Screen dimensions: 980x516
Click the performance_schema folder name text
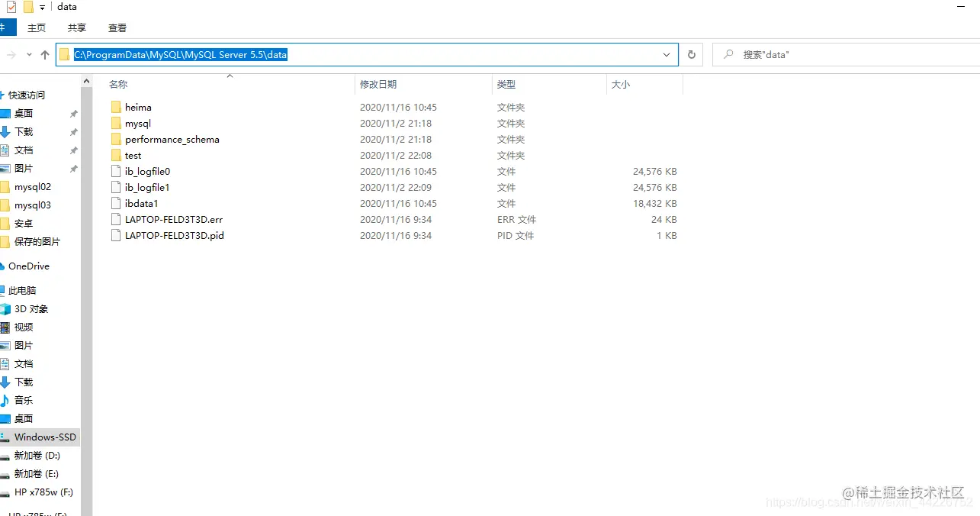[172, 139]
